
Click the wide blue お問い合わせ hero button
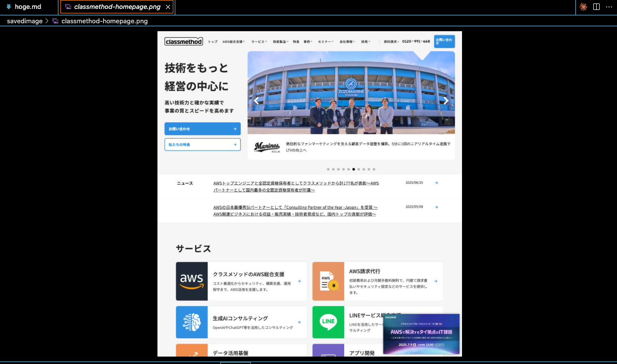click(x=203, y=129)
